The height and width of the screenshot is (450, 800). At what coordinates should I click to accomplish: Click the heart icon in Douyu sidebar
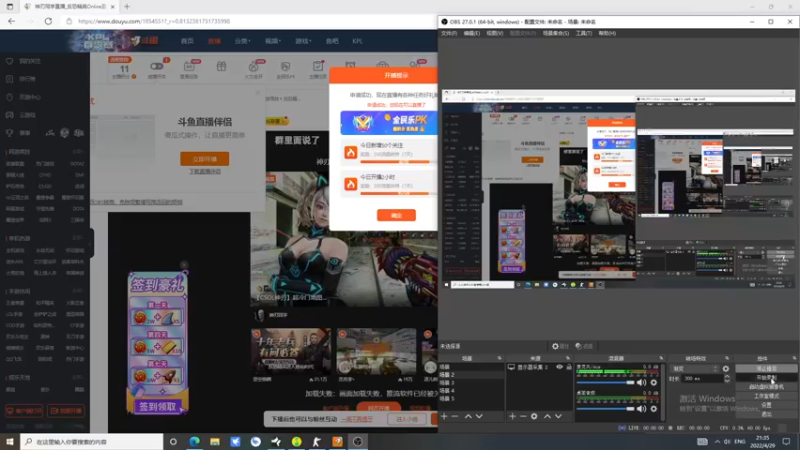coord(9,61)
